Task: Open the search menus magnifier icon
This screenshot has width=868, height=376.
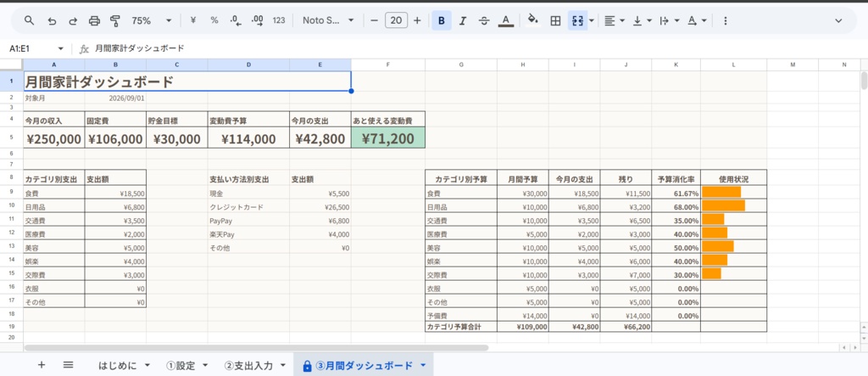Action: pyautogui.click(x=30, y=20)
